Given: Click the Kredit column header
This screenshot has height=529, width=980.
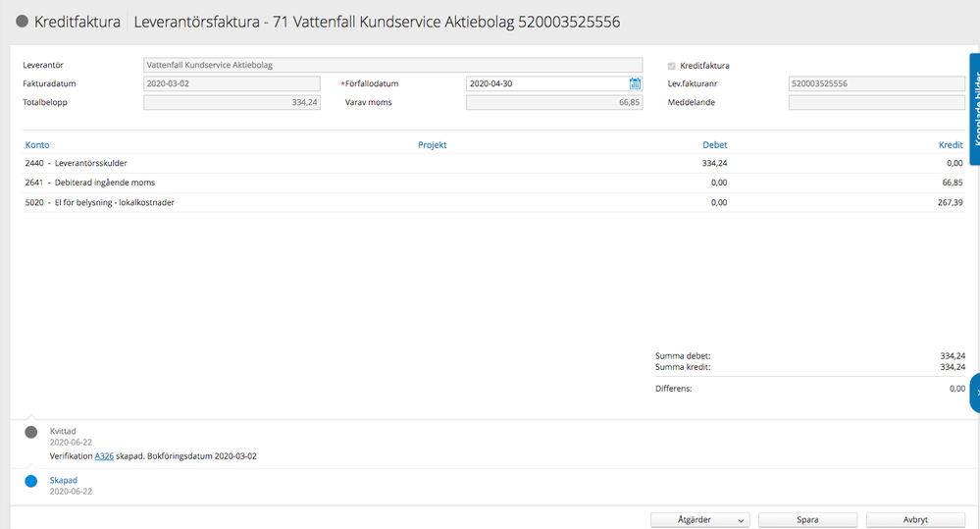Looking at the screenshot, I should [950, 144].
